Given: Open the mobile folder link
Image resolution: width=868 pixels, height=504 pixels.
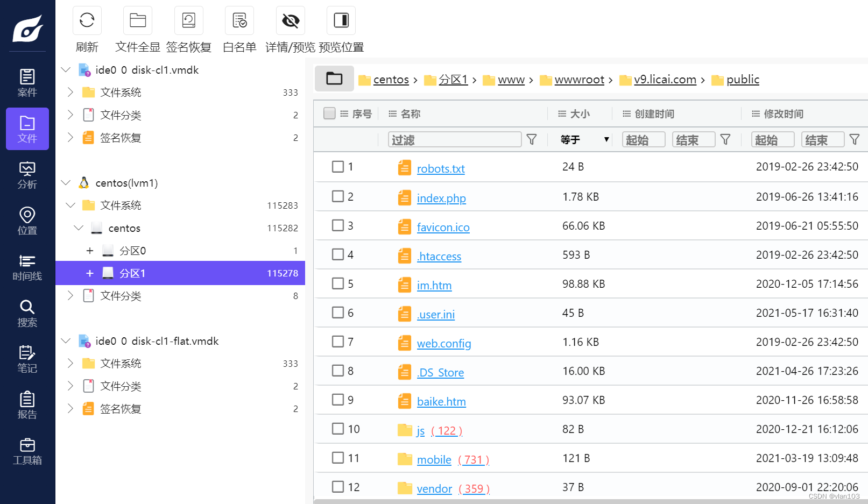Looking at the screenshot, I should click(x=434, y=459).
